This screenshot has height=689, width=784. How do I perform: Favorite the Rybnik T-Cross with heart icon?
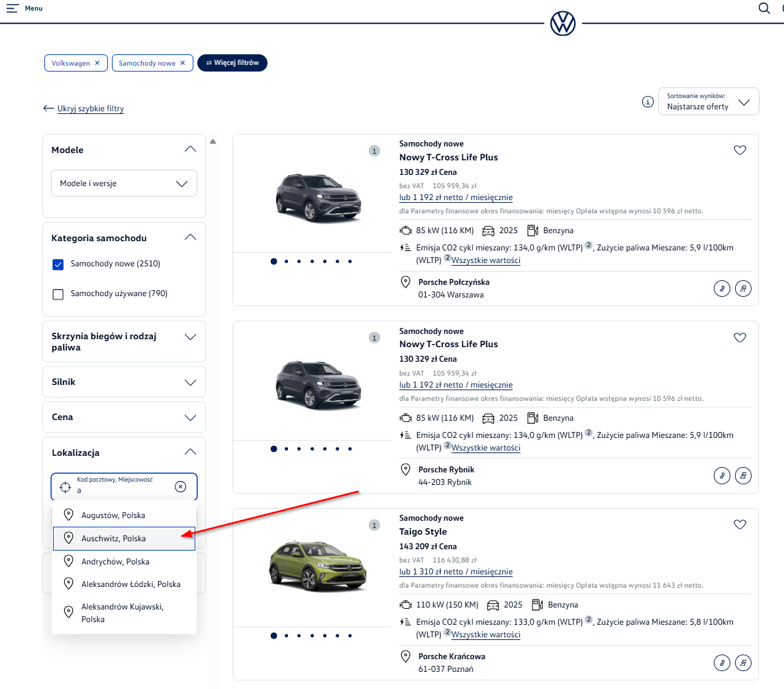[x=740, y=338]
